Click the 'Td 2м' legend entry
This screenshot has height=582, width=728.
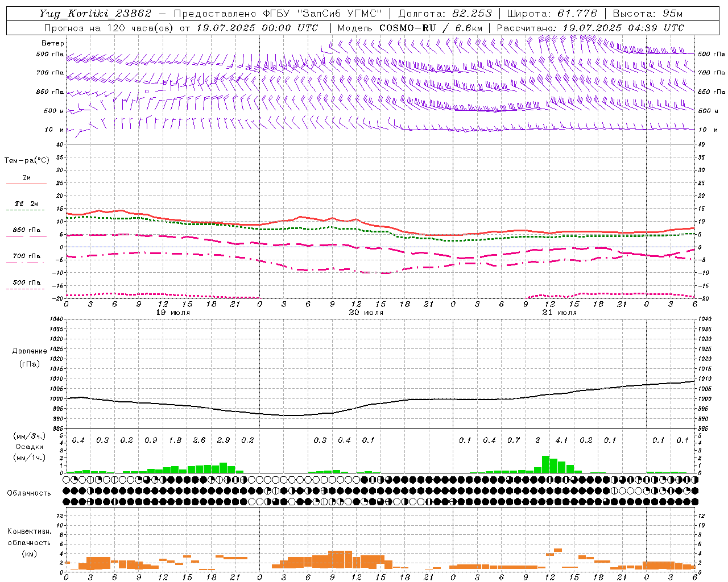point(26,203)
